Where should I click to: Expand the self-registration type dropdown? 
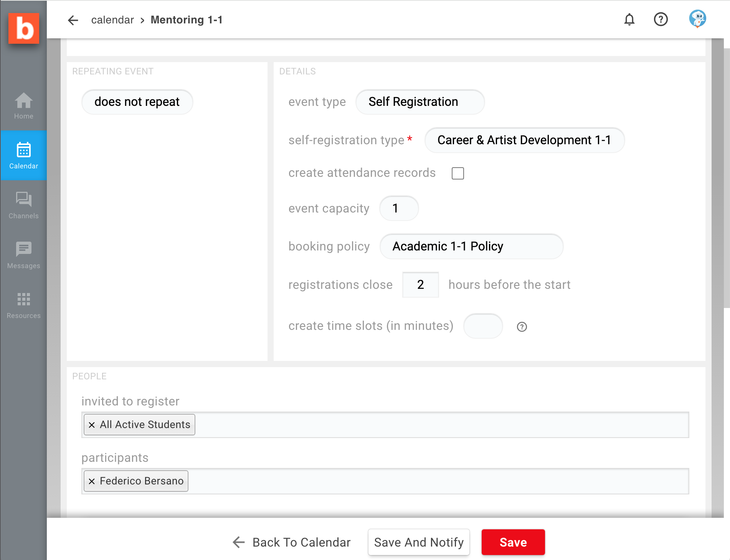point(524,140)
